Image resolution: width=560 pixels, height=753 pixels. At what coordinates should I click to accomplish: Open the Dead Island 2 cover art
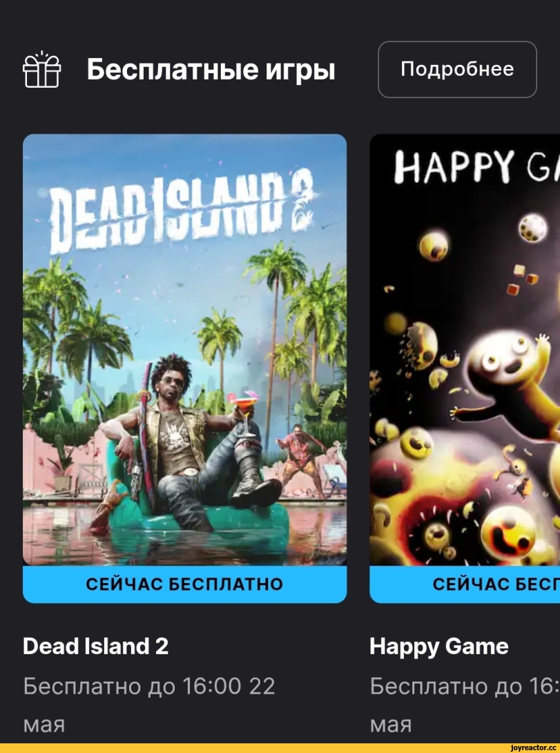pos(185,350)
